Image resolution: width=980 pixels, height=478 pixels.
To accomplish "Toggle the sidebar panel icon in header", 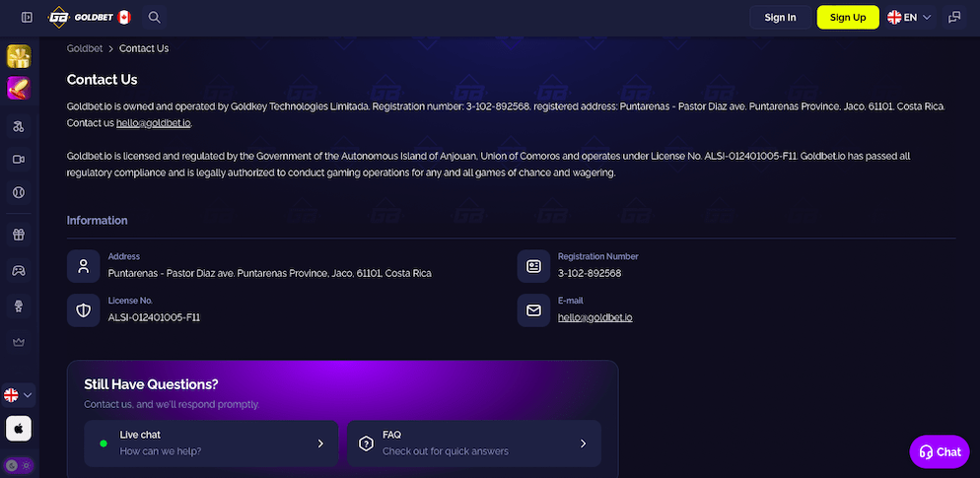I will (x=27, y=18).
